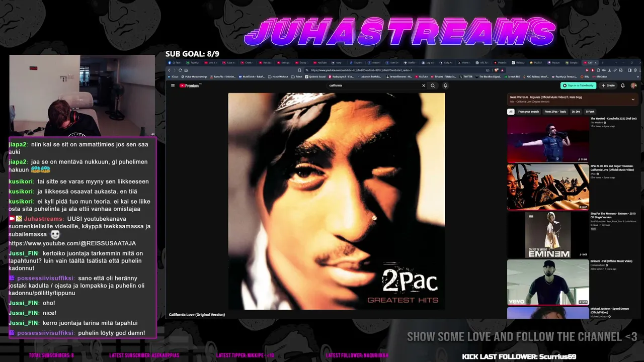Go back in the browser
This screenshot has height=362, width=644.
coord(170,70)
